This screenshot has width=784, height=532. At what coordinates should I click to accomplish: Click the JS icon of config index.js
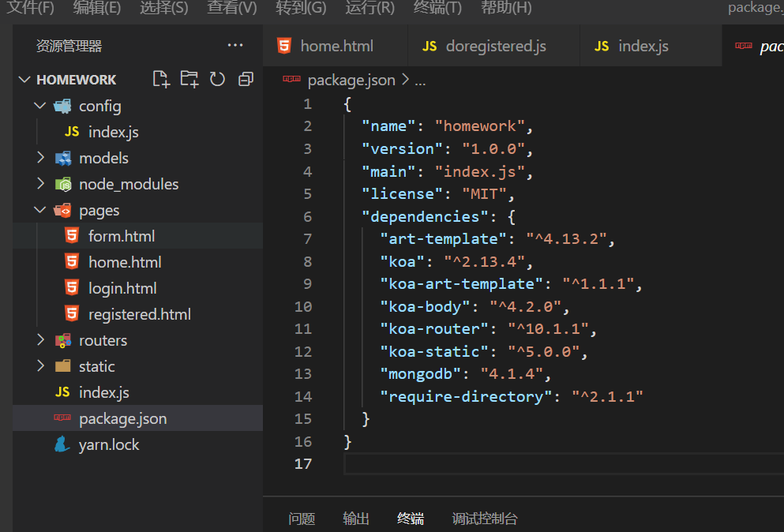pyautogui.click(x=72, y=132)
